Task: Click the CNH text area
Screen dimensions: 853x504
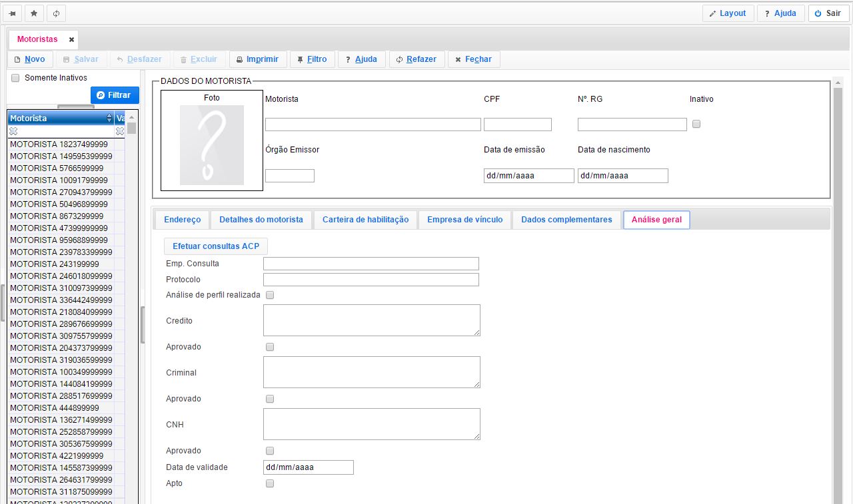Action: (x=372, y=424)
